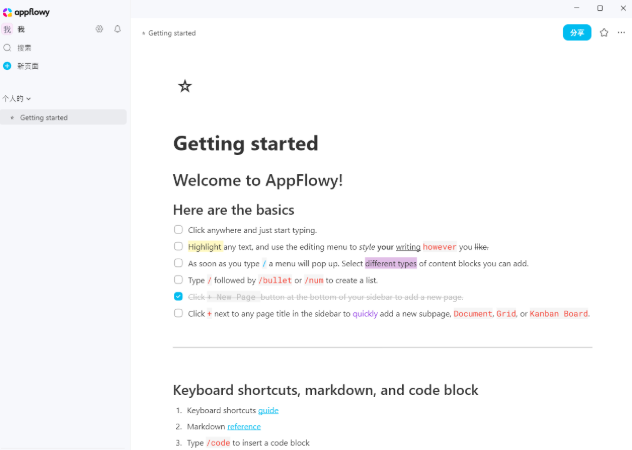Expand the Getting started page in sidebar
632x450 pixels.
(x=12, y=118)
